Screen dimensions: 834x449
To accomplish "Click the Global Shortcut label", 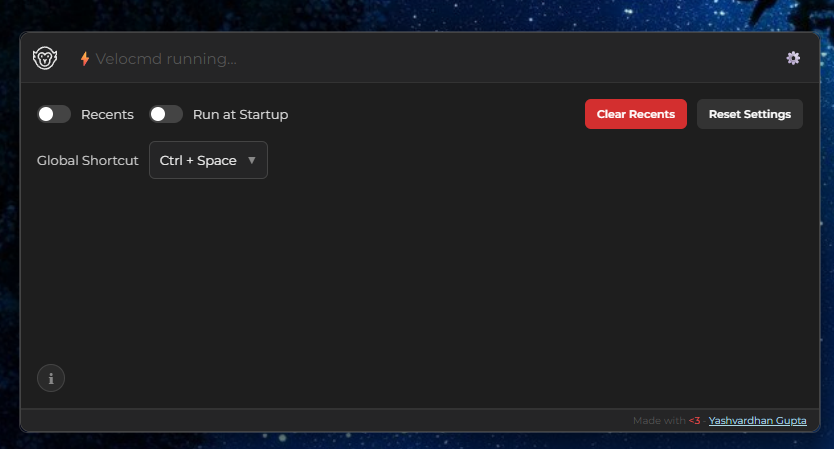I will pyautogui.click(x=88, y=160).
